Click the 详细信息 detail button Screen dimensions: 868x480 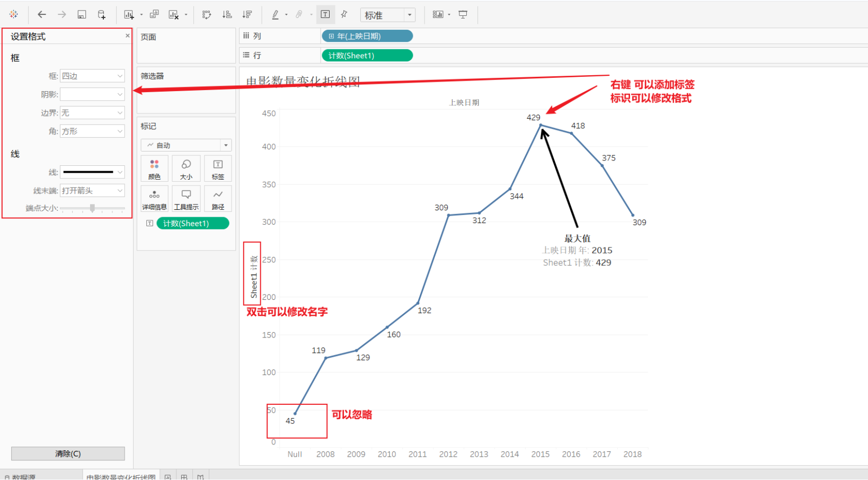[154, 199]
